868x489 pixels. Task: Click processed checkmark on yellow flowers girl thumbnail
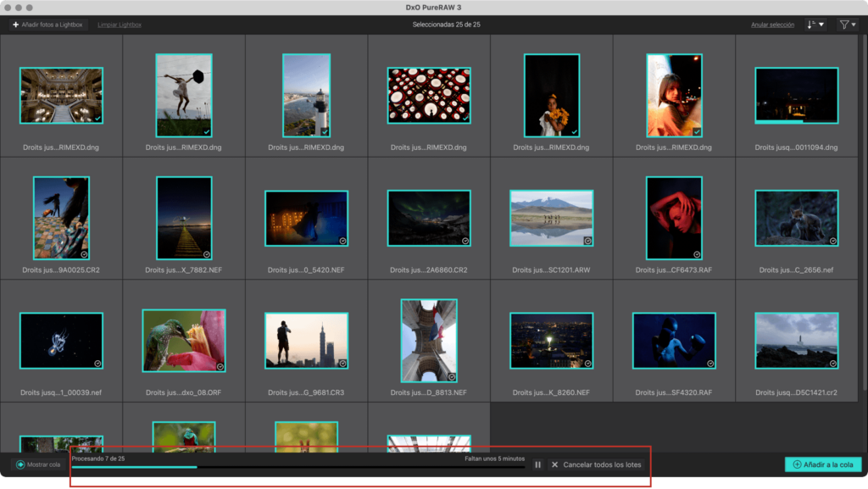tap(574, 131)
